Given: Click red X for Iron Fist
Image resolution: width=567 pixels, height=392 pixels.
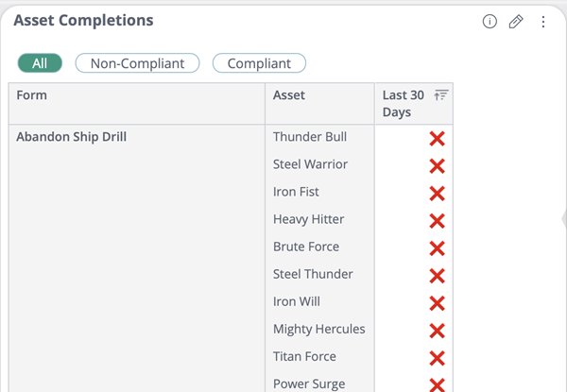Looking at the screenshot, I should tap(437, 194).
